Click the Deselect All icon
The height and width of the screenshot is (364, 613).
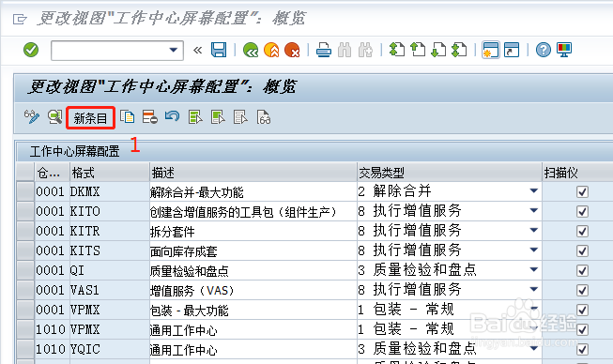[240, 116]
